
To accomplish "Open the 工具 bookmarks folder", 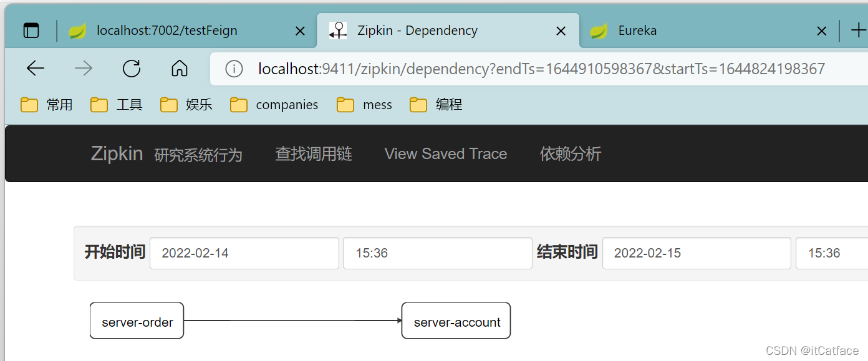I will [x=117, y=105].
